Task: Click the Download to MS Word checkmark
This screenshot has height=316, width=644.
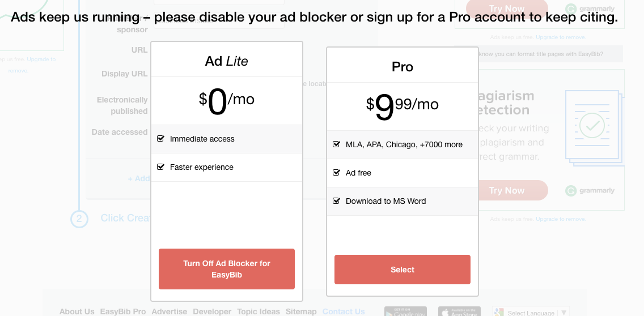Action: pos(336,201)
